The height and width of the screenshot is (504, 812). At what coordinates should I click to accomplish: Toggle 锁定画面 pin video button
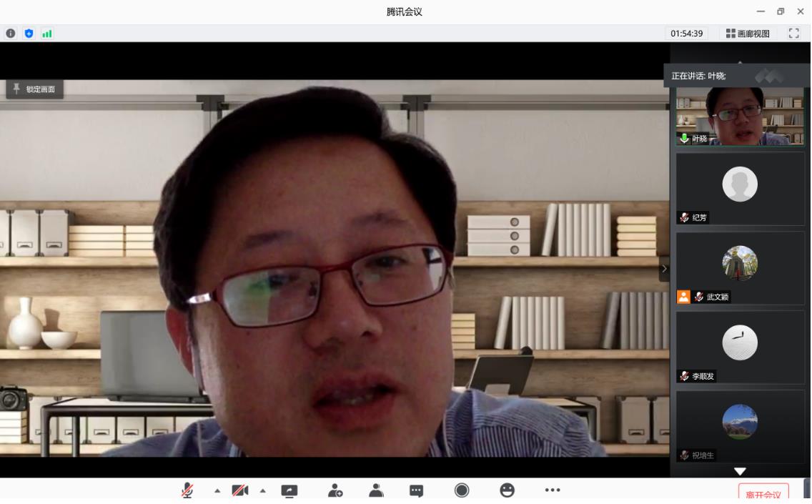point(34,89)
